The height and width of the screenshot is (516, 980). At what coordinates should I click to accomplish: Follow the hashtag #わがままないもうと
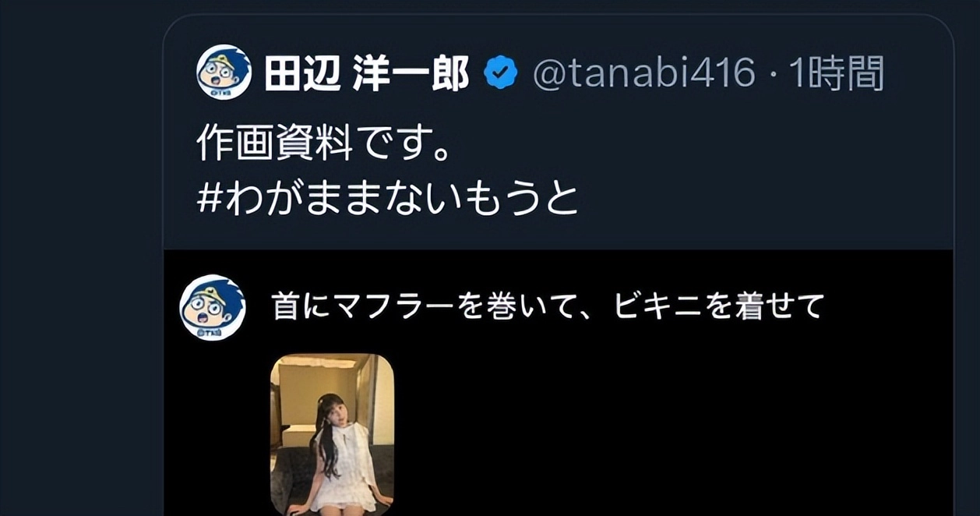[x=388, y=199]
